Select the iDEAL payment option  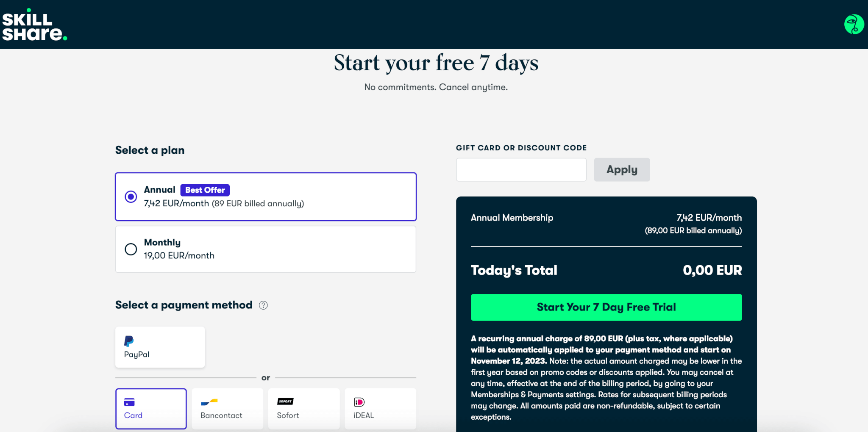click(x=380, y=409)
